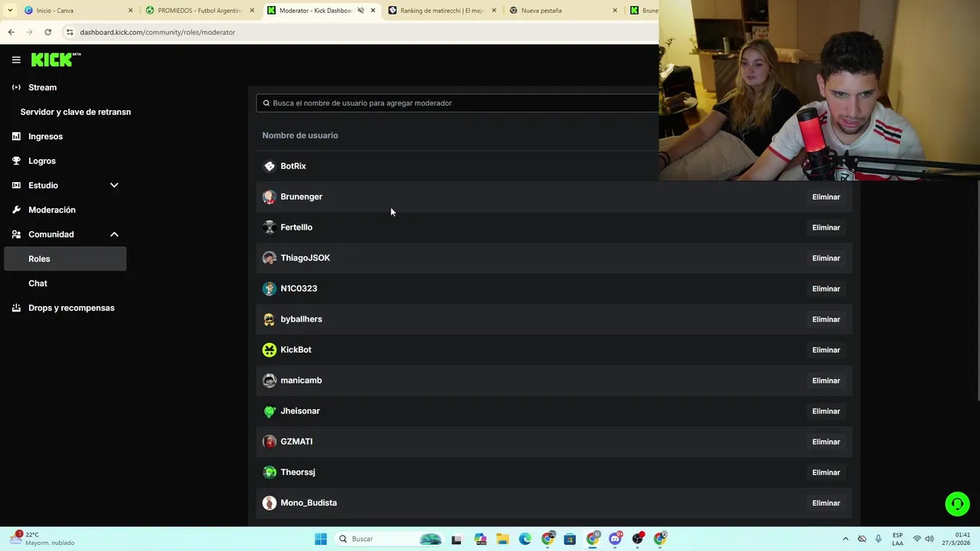Open Microsoft Store from the taskbar
This screenshot has height=551, width=980.
[x=570, y=539]
